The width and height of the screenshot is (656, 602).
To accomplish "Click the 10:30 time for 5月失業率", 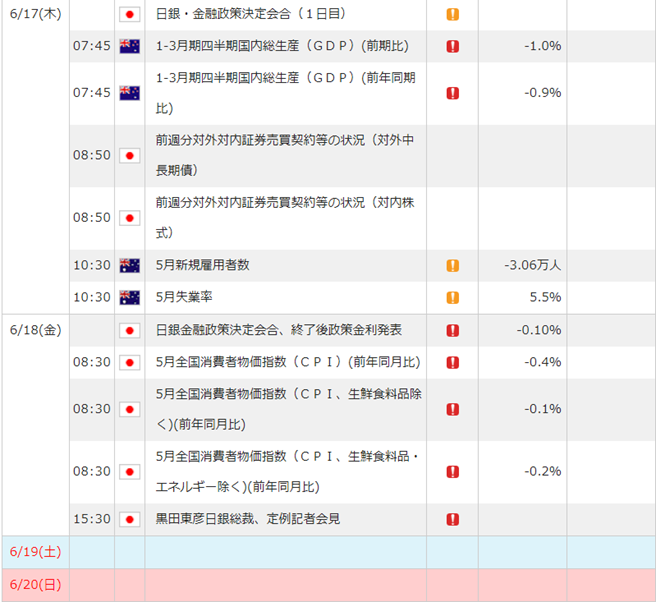I will coord(92,297).
